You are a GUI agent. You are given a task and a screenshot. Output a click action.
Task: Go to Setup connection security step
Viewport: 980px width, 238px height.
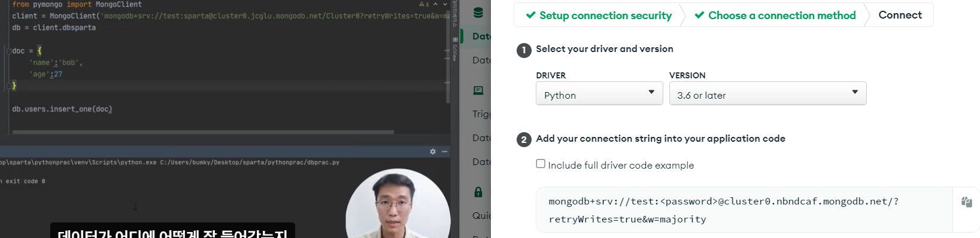point(599,15)
